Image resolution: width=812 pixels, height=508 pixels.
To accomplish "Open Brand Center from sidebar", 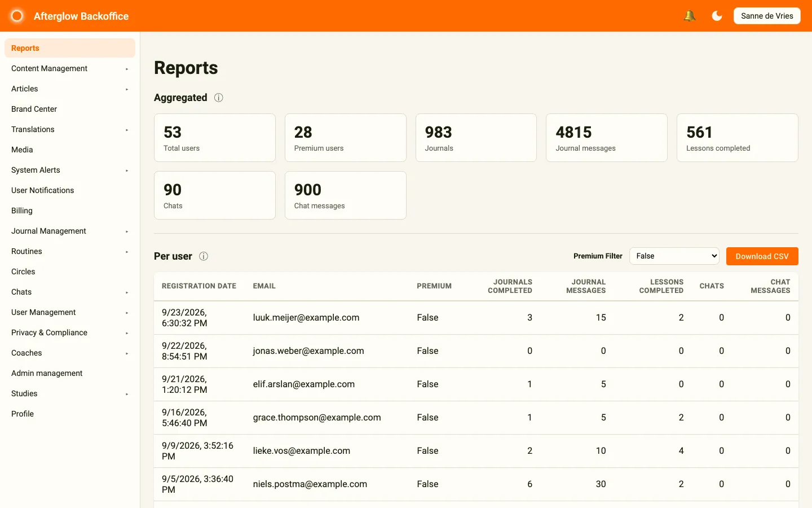I will click(70, 109).
